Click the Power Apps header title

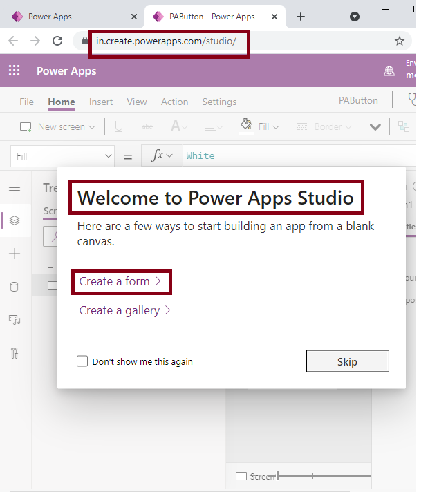coord(66,71)
